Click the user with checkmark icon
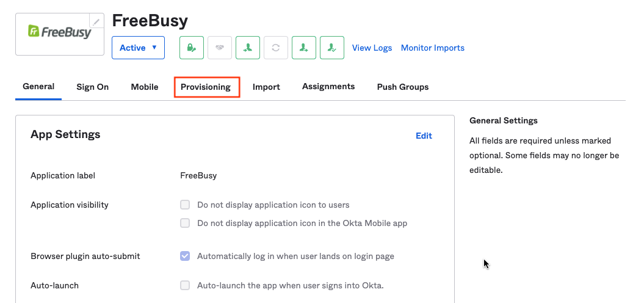Viewport: 644px width, 303px height. pyautogui.click(x=332, y=48)
